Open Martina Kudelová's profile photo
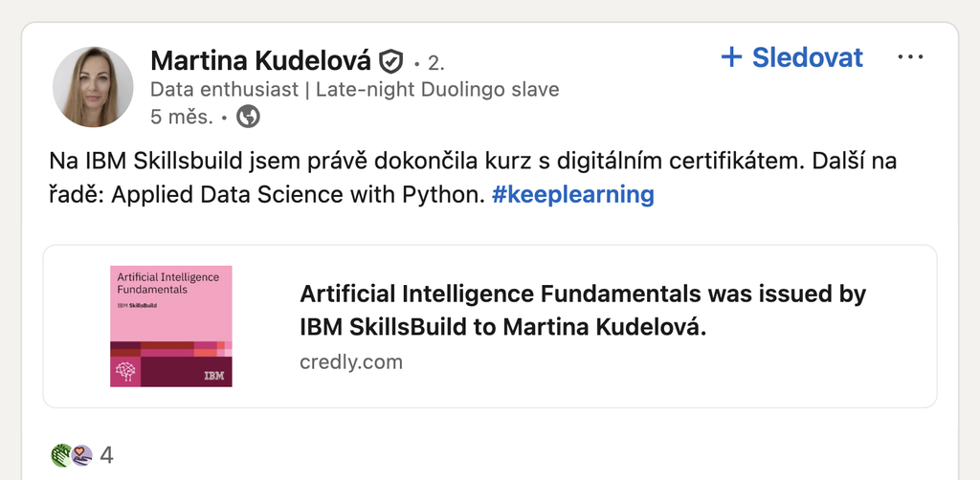This screenshot has width=980, height=480. tap(93, 87)
